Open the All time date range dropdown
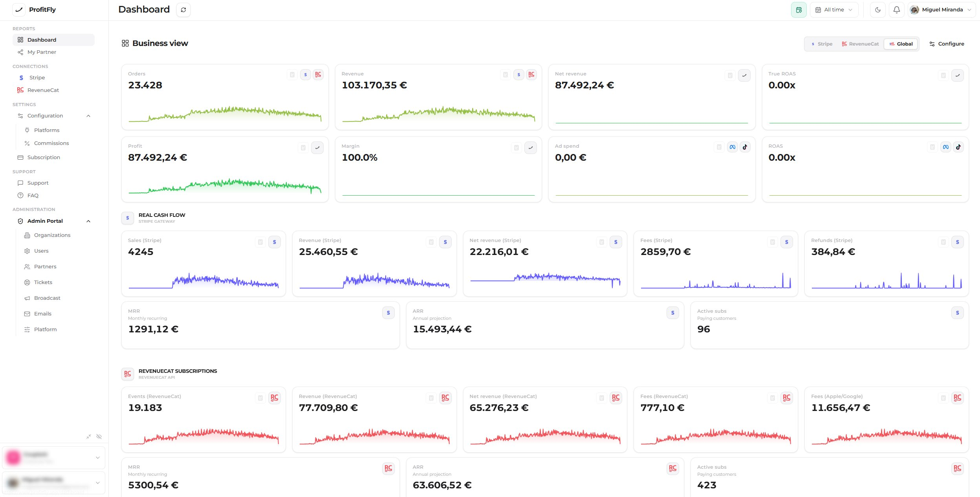 [834, 10]
